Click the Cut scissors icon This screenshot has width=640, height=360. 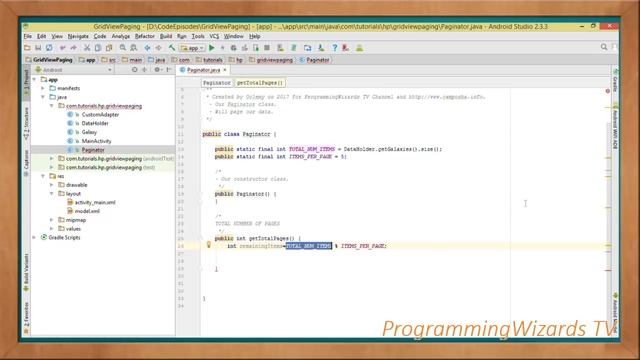click(87, 48)
